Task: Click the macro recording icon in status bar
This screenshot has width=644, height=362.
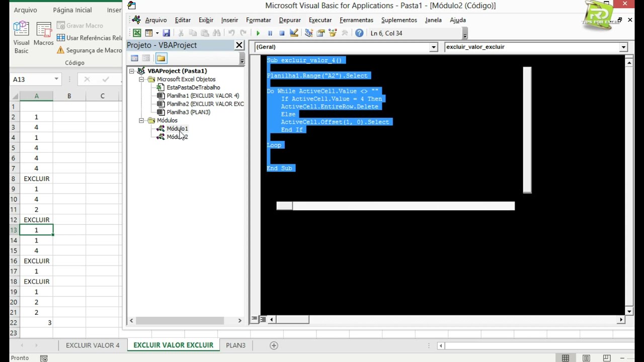Action: pos(44,358)
